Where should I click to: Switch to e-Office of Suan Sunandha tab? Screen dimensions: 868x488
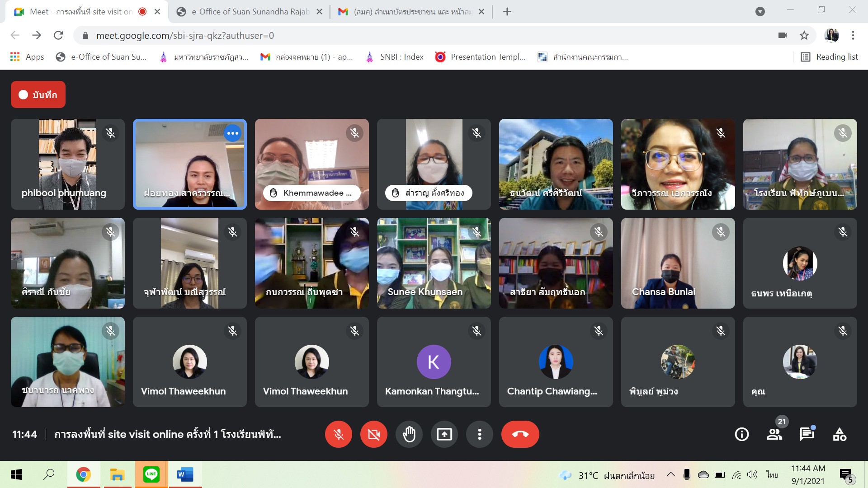(x=249, y=12)
